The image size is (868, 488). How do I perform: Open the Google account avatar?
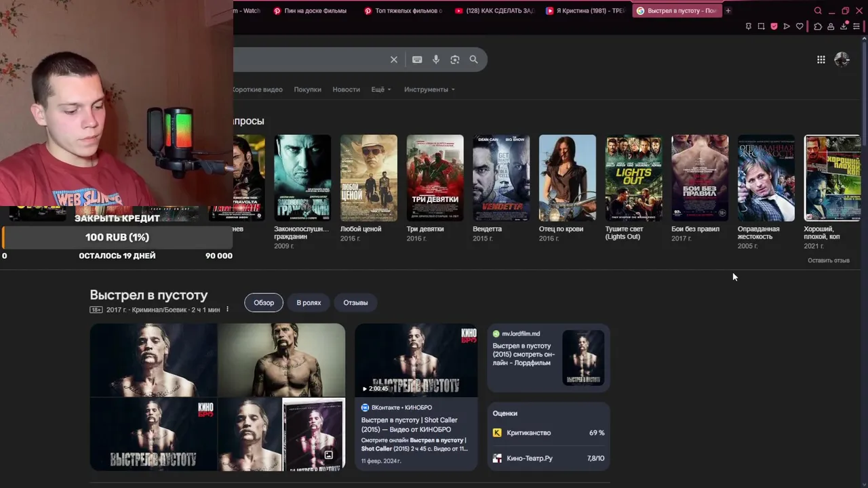(x=842, y=60)
